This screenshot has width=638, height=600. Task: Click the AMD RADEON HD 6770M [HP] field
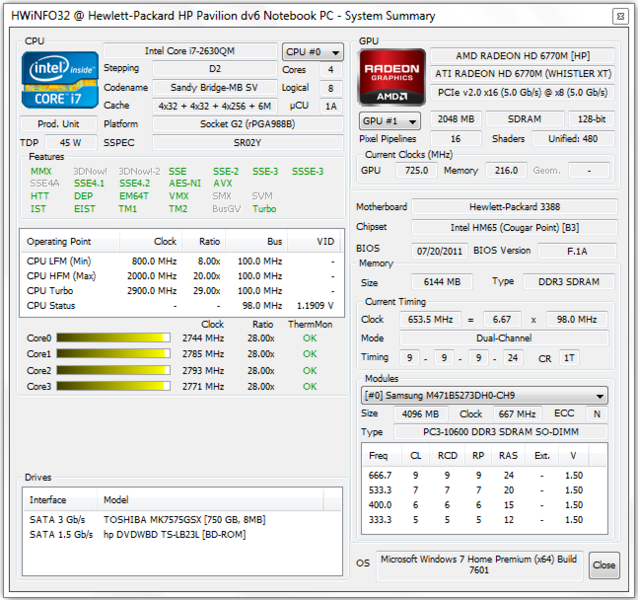point(522,56)
